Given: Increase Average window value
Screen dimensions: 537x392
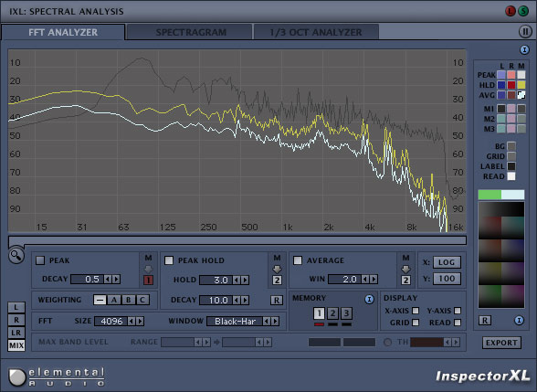Looking at the screenshot, I should [374, 279].
